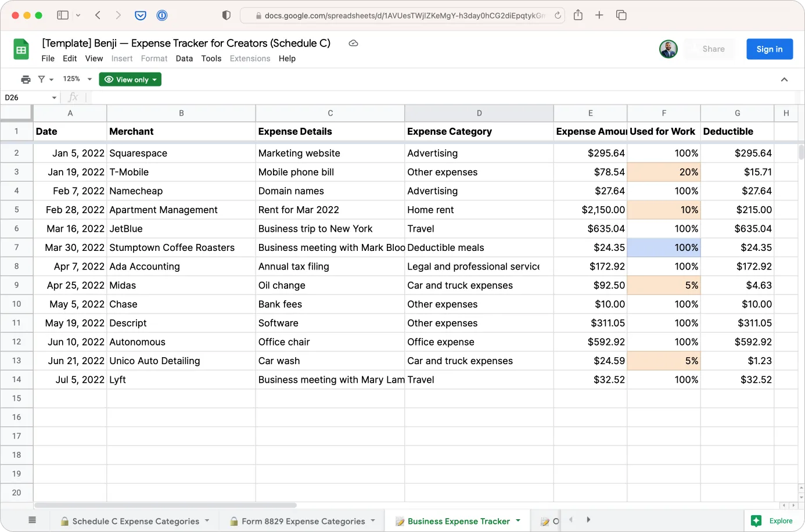The width and height of the screenshot is (805, 532).
Task: Click the Print icon in the toolbar
Action: click(26, 79)
